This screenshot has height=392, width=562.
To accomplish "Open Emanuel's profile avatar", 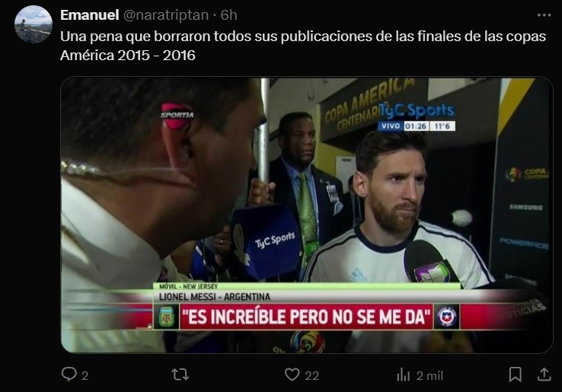I will [34, 24].
